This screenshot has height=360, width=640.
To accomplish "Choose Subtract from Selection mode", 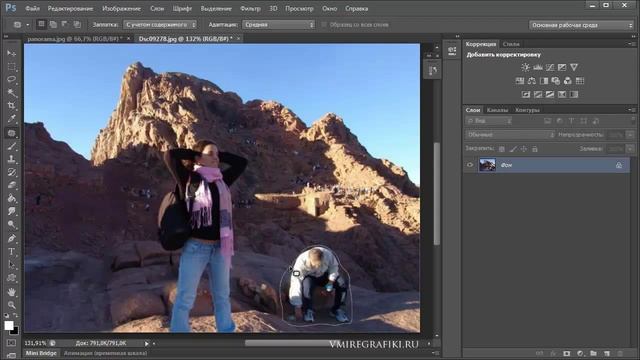I will [x=65, y=24].
